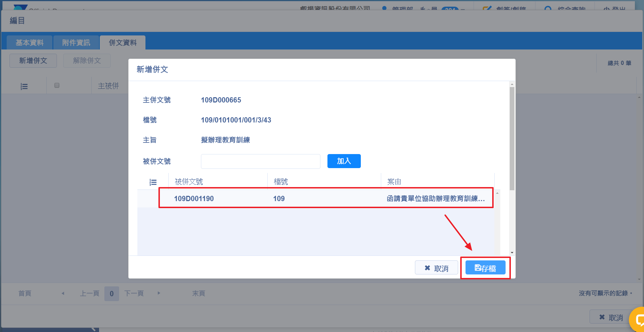Switch to the 基本資料 tab
The width and height of the screenshot is (644, 332).
click(x=30, y=43)
